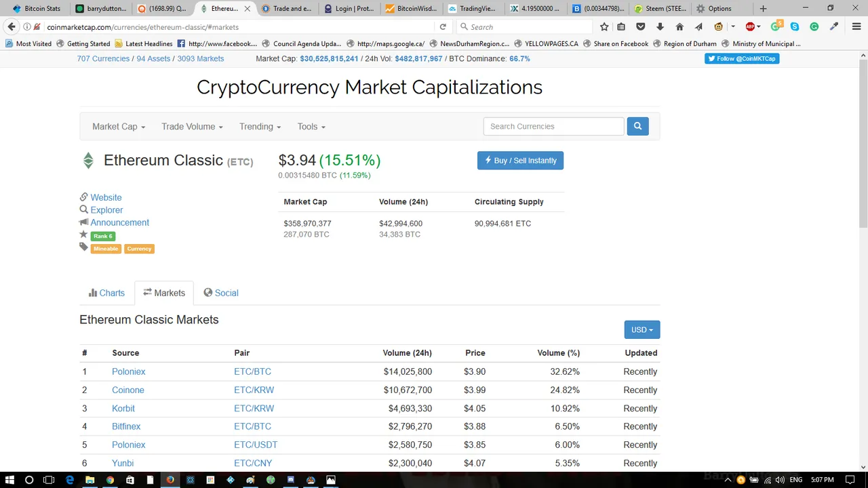Bookmark this page with the star icon
The height and width of the screenshot is (488, 868).
[604, 27]
